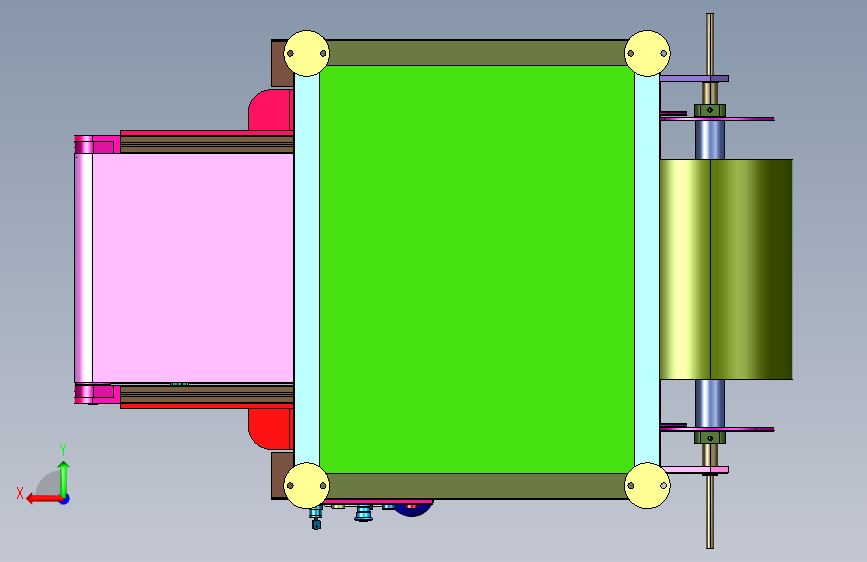Viewport: 867px width, 562px height.
Task: Select the light pink bracket at lower right
Action: pos(694,470)
